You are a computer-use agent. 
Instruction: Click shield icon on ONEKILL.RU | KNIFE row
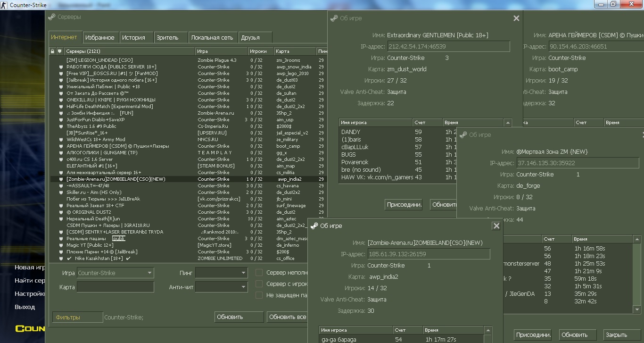click(61, 100)
